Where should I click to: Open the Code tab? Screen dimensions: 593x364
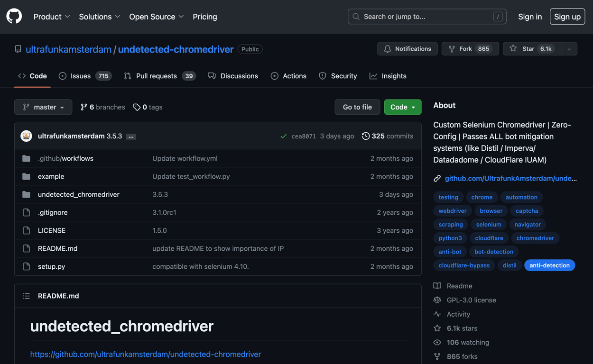click(x=33, y=76)
